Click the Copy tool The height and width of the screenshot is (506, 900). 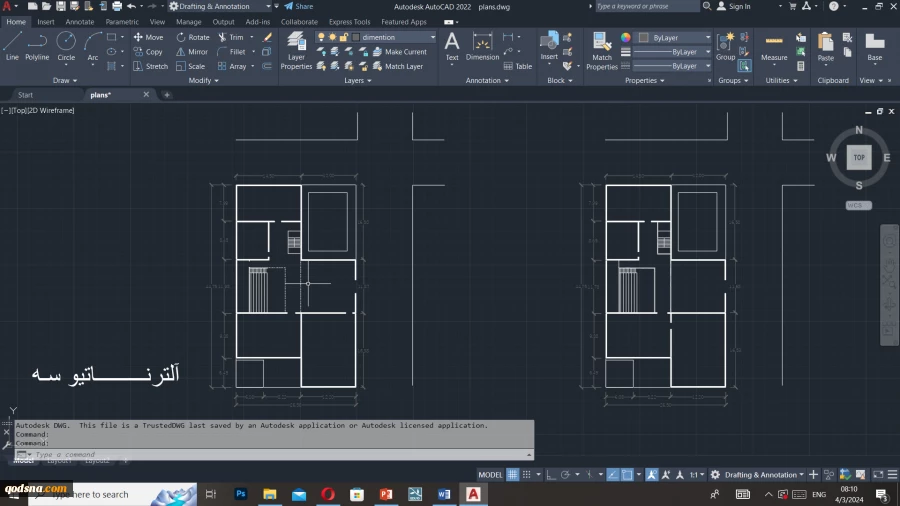(x=148, y=52)
